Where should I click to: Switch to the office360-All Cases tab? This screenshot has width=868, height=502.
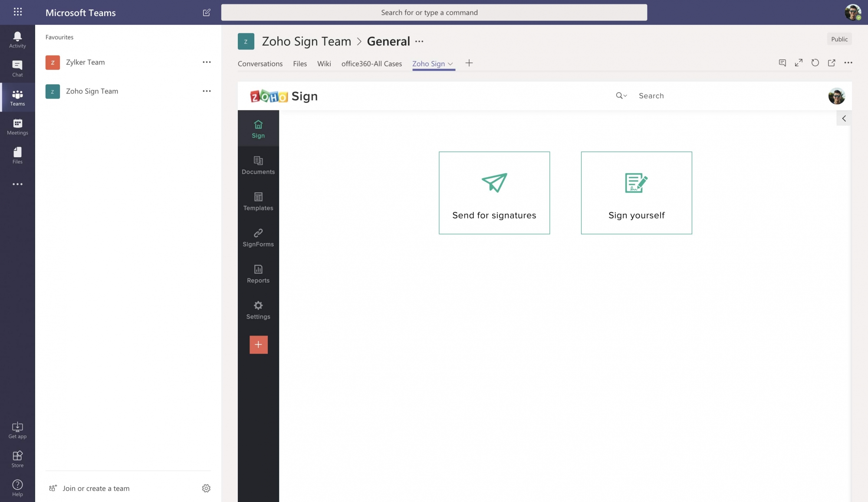[x=372, y=63]
